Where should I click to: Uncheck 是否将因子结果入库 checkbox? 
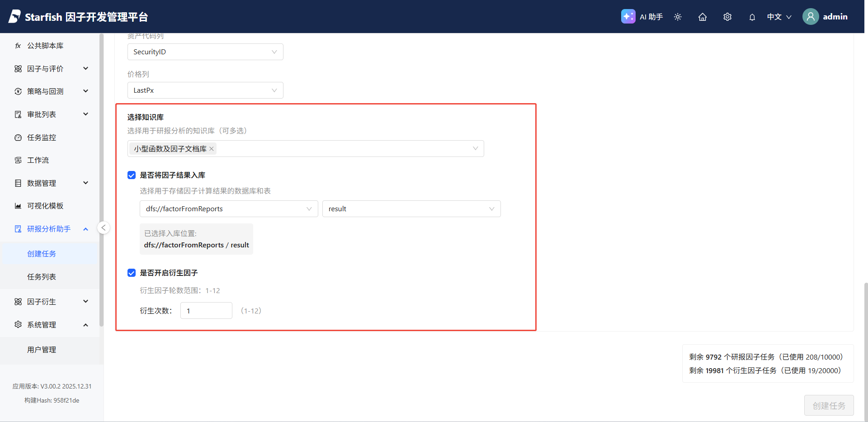(x=132, y=175)
